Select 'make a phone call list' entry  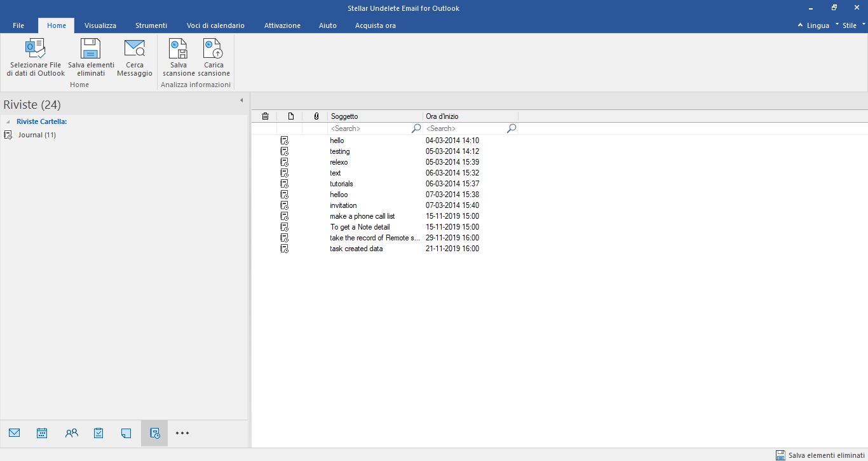pyautogui.click(x=362, y=216)
